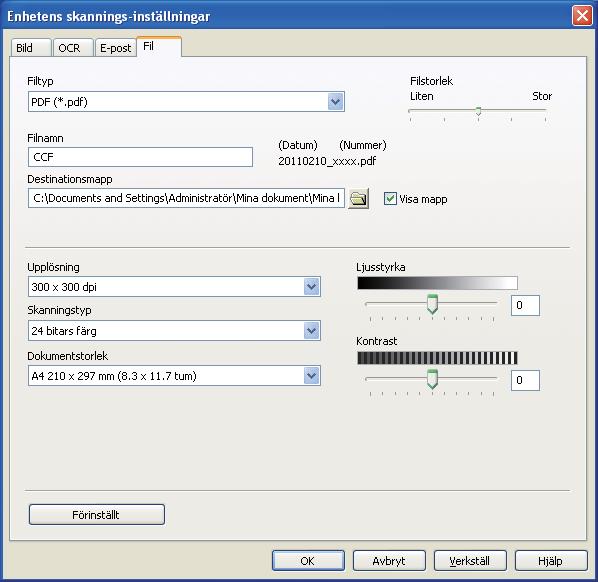Switch to the Bild tab

coord(31,48)
